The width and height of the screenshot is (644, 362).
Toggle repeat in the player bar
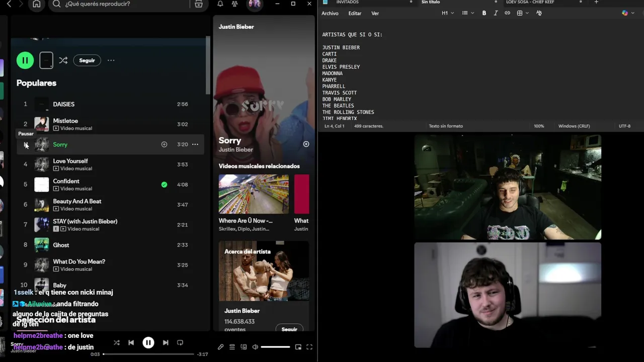180,342
